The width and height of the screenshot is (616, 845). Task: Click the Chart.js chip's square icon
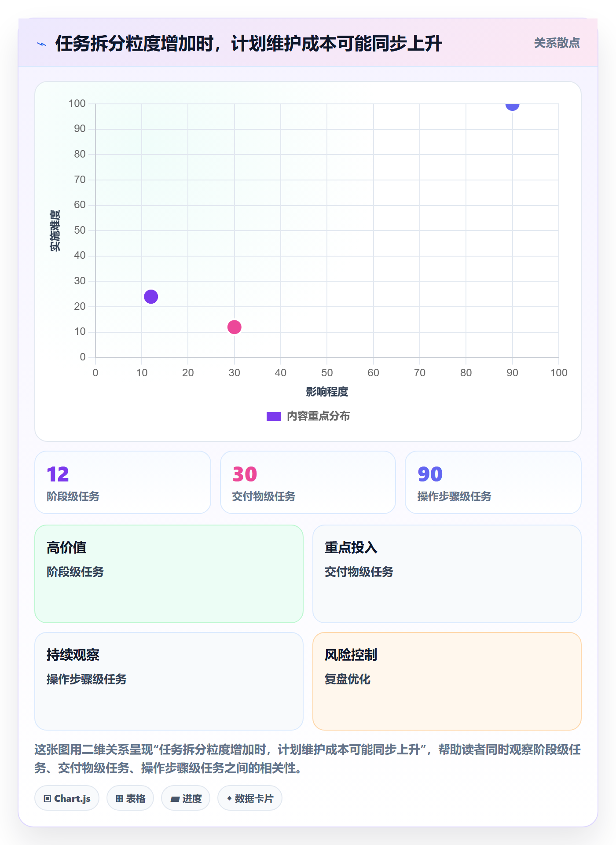48,799
